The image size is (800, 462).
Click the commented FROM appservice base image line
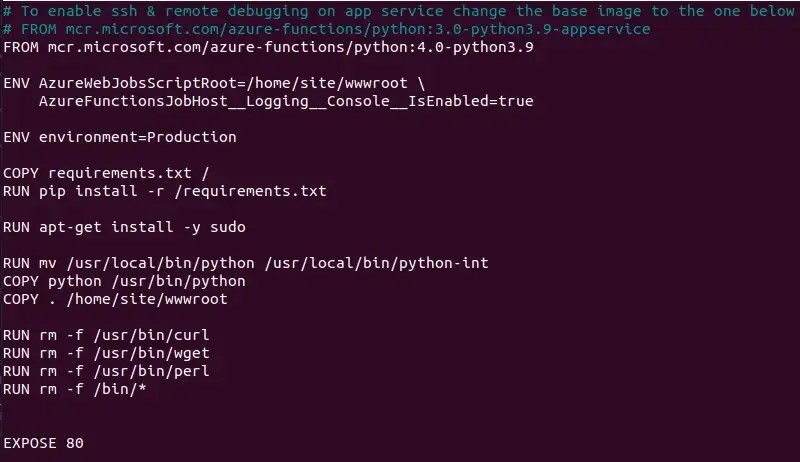point(325,29)
